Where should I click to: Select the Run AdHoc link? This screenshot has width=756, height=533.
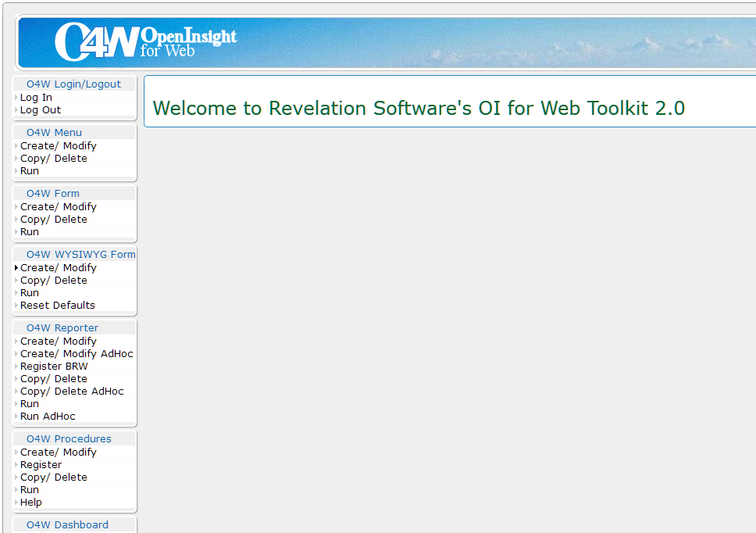pos(48,417)
